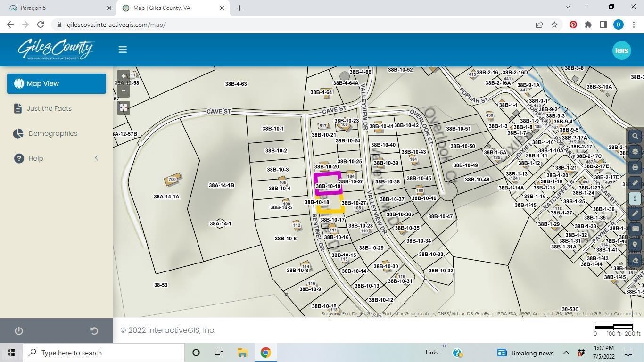Toggle the identify info tool
This screenshot has height=362, width=644.
coord(635,198)
